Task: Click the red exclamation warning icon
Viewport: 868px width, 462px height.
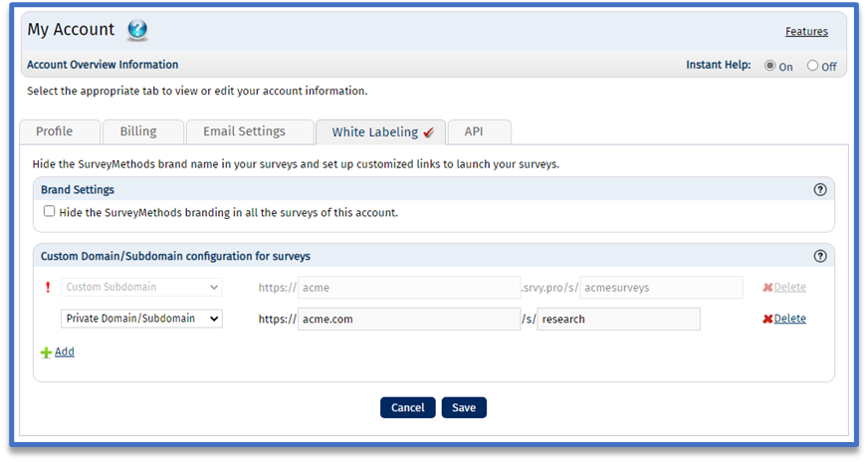Action: pyautogui.click(x=48, y=287)
